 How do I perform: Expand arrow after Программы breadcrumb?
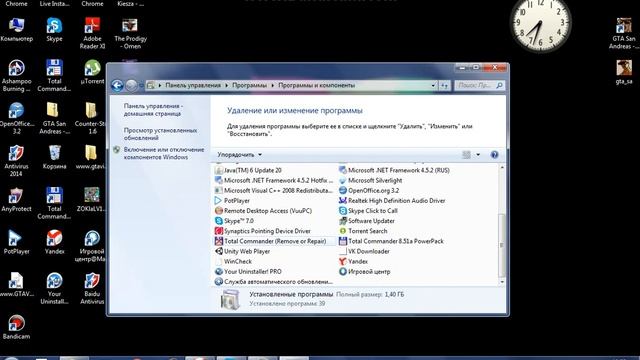click(x=273, y=85)
